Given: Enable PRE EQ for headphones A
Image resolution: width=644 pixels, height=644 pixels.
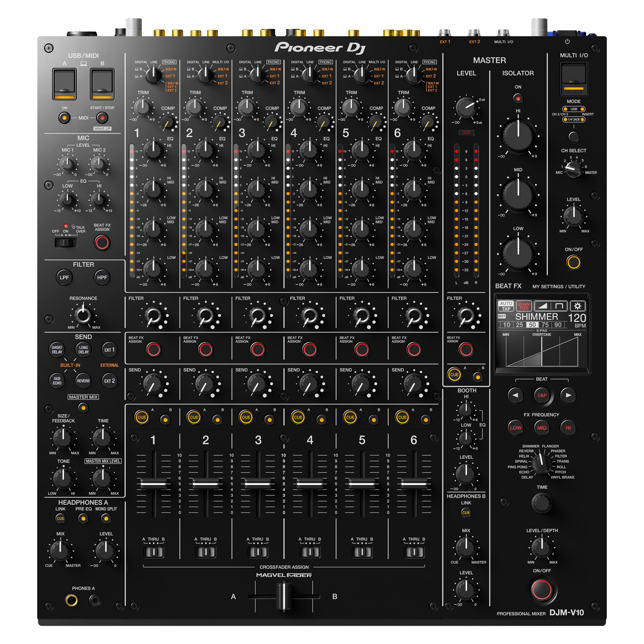Looking at the screenshot, I should [x=83, y=519].
